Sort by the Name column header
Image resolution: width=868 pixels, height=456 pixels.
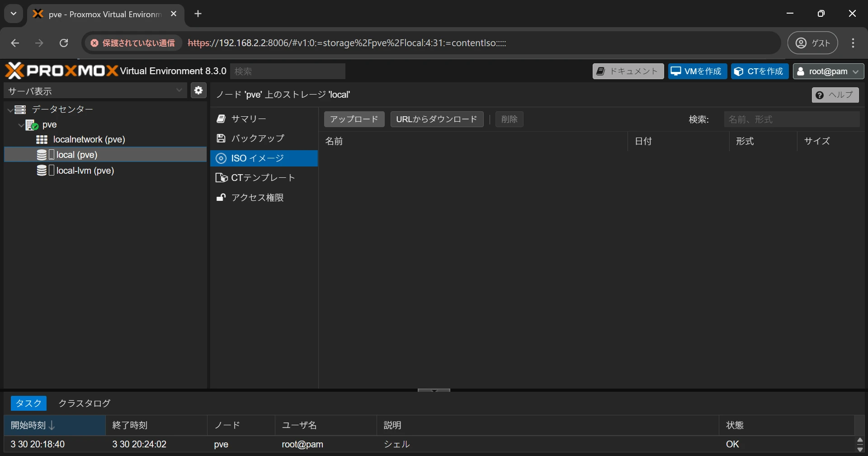click(473, 141)
